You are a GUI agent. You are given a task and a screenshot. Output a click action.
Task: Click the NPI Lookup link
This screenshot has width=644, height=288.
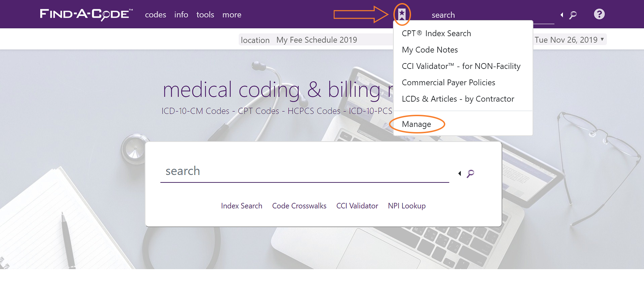point(407,206)
